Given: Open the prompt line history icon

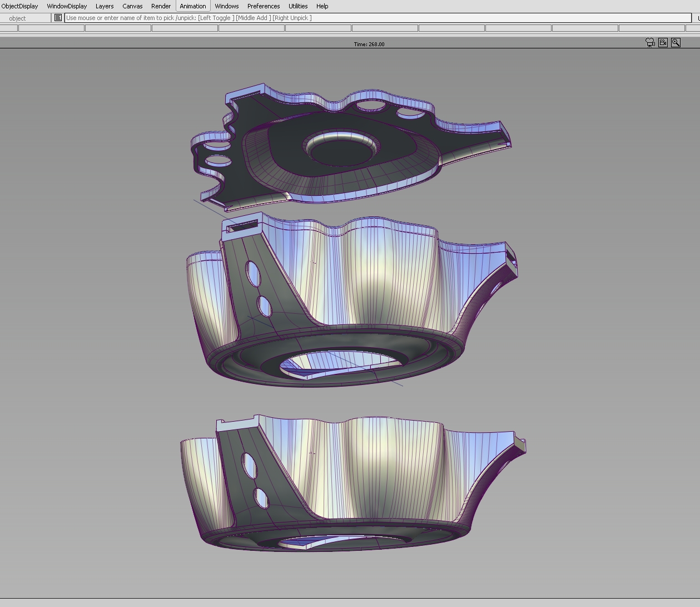Looking at the screenshot, I should [x=58, y=18].
